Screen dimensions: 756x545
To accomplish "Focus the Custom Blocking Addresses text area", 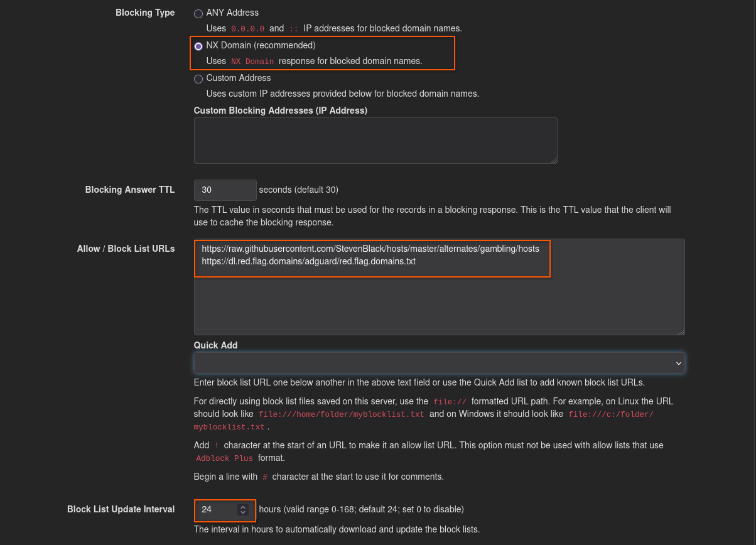I will 375,141.
